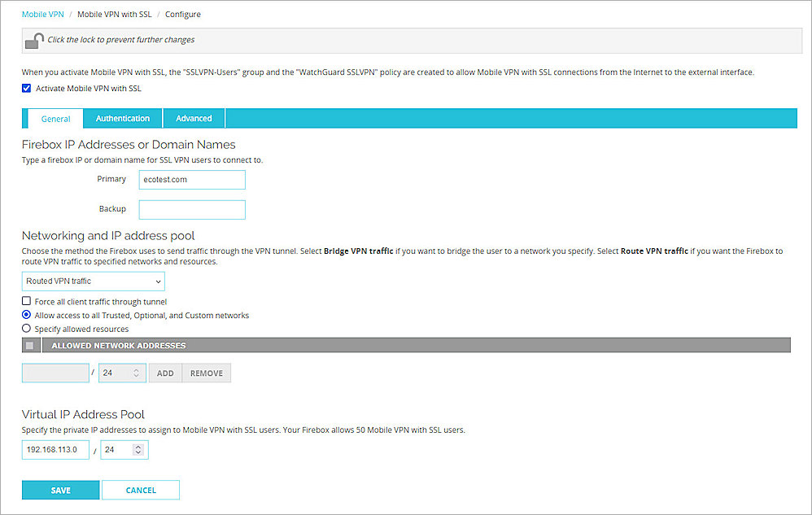Increment the allowed network subnet stepper

pos(135,369)
